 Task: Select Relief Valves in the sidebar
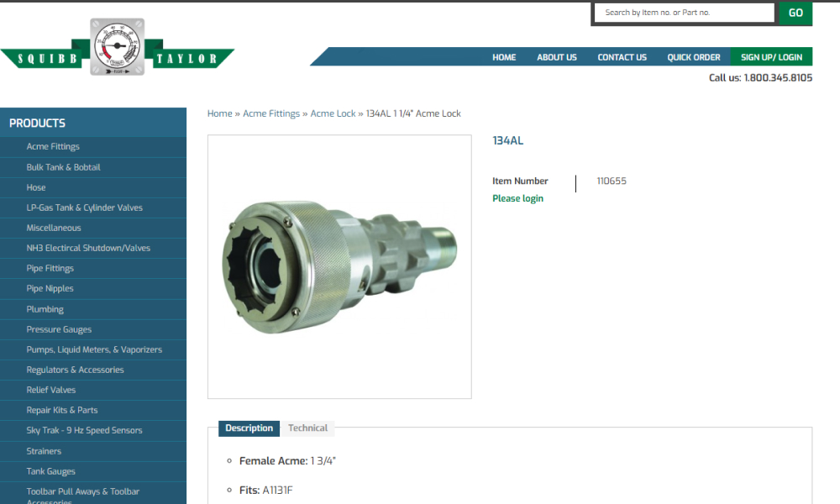pyautogui.click(x=51, y=390)
